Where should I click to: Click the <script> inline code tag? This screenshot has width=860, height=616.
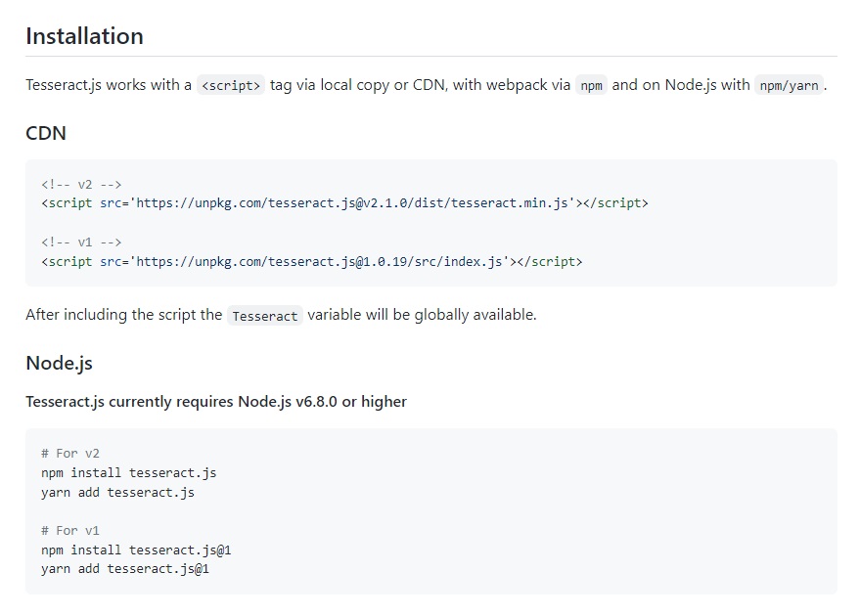click(231, 85)
